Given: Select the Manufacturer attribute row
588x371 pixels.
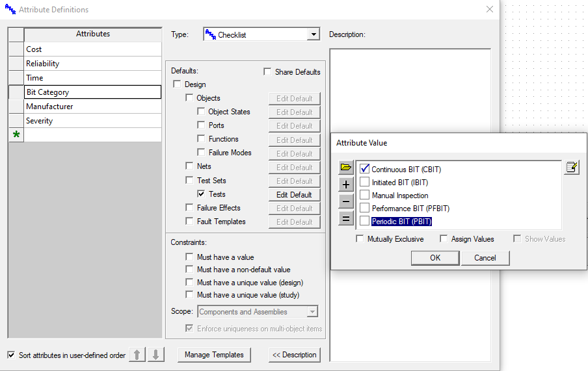Looking at the screenshot, I should pos(92,106).
